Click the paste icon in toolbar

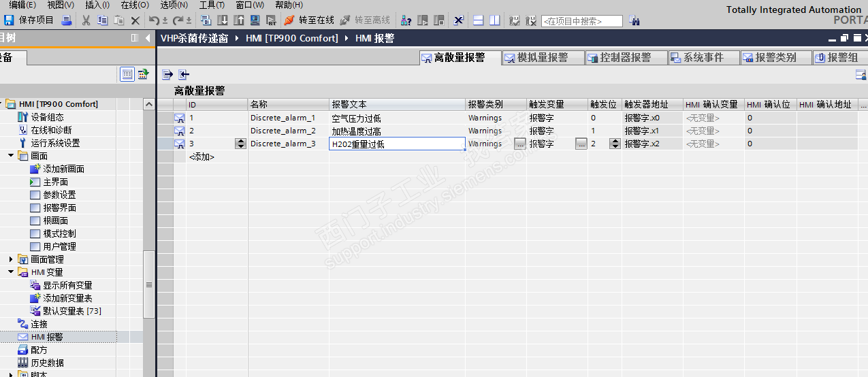pos(118,20)
